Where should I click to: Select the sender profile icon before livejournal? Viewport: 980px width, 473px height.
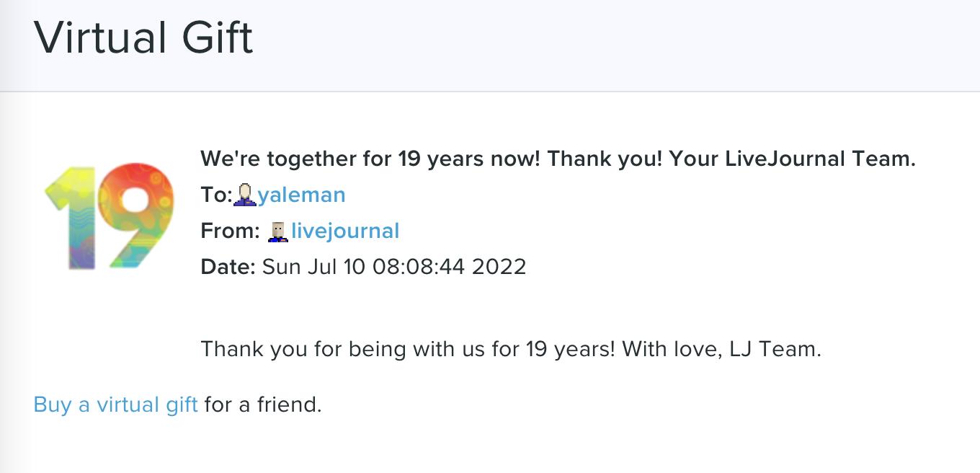(x=280, y=231)
